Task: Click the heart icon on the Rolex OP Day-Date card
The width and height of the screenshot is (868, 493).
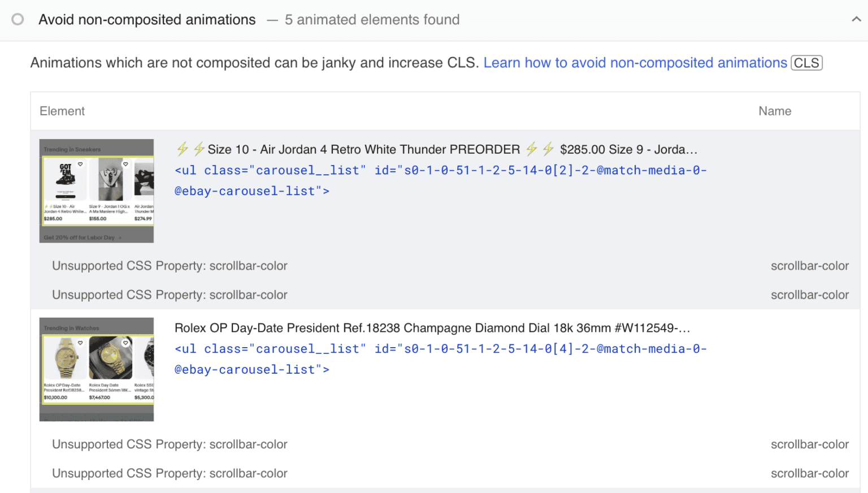Action: [x=80, y=343]
